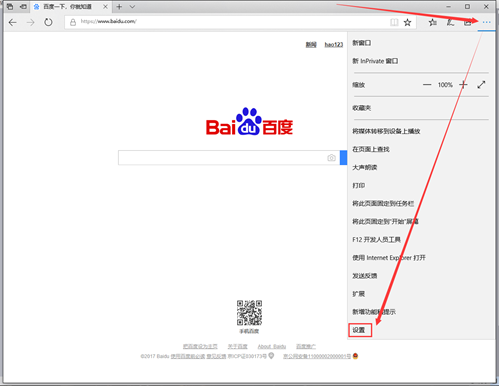
Task: Click the forward navigation arrow
Action: 31,22
